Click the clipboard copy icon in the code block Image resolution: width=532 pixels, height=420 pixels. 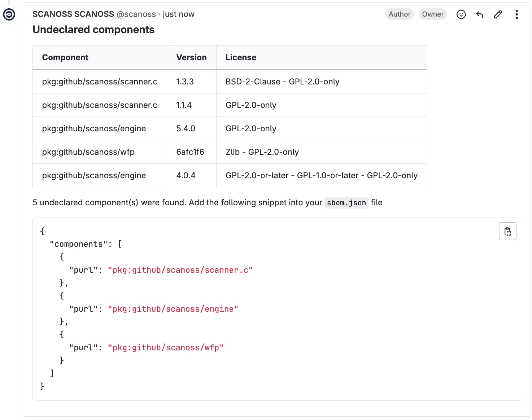(507, 231)
